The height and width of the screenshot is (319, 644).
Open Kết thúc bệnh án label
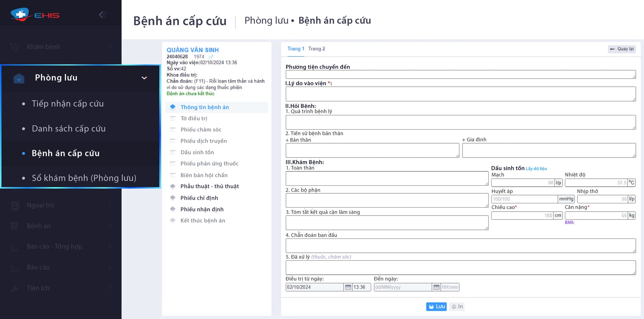coord(203,221)
